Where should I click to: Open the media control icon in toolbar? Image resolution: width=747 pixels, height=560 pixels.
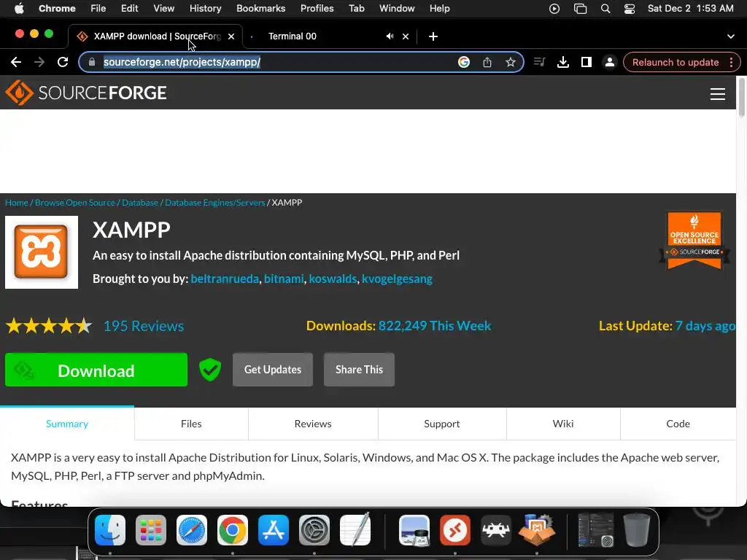point(539,61)
